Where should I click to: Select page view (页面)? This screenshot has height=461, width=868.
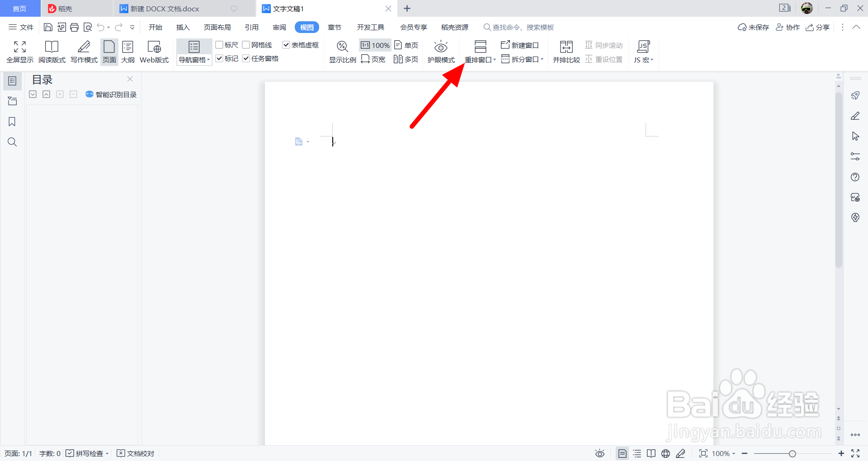point(109,52)
